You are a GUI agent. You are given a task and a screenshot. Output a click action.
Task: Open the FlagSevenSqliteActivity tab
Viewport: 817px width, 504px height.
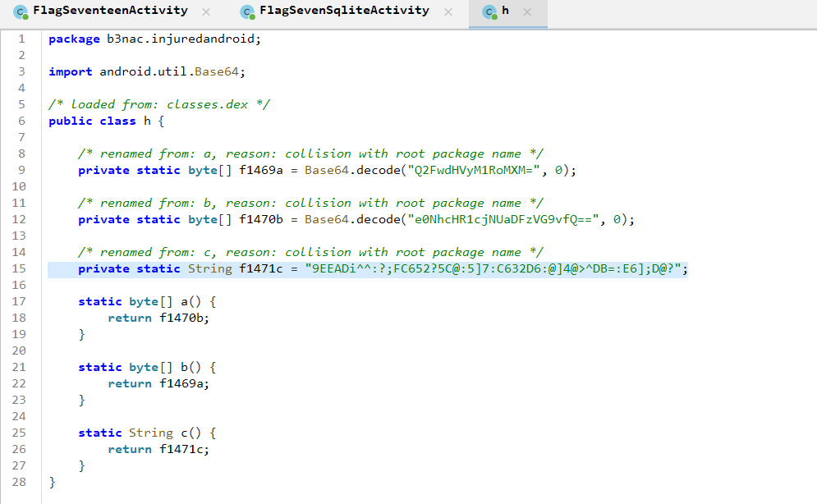coord(344,11)
